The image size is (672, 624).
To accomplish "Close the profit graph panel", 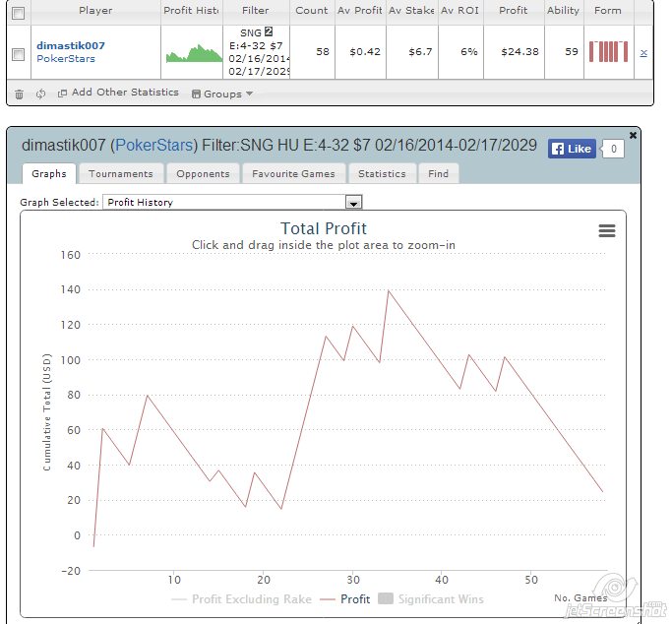I will click(x=633, y=135).
